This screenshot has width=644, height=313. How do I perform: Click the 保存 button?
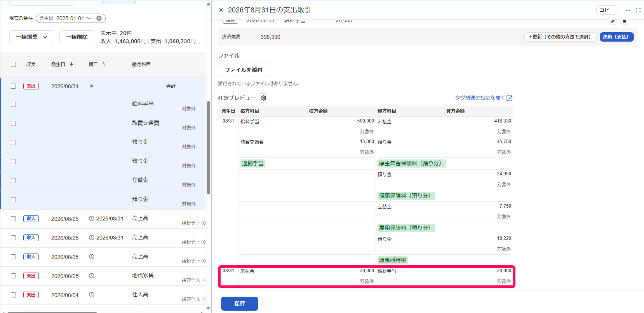tap(240, 304)
